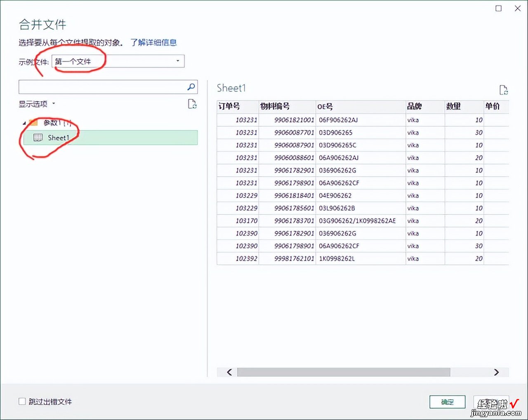The height and width of the screenshot is (420, 528).
Task: Select Sheet1 in the navigator tree
Action: coord(111,137)
